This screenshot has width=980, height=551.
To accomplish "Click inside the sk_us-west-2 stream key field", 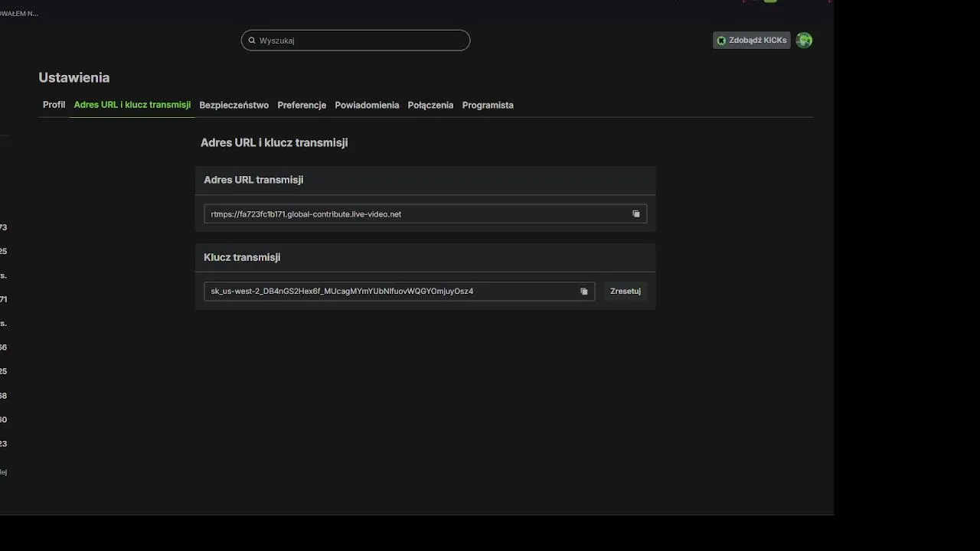I will (x=383, y=292).
